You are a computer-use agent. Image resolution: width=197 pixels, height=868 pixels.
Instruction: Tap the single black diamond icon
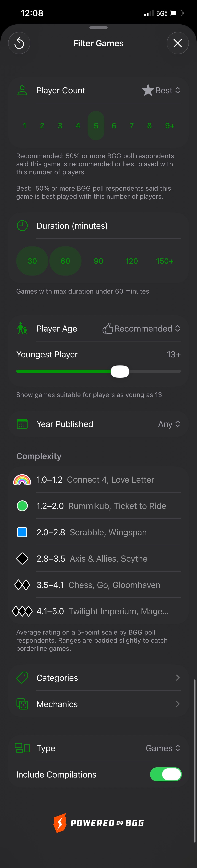22,558
